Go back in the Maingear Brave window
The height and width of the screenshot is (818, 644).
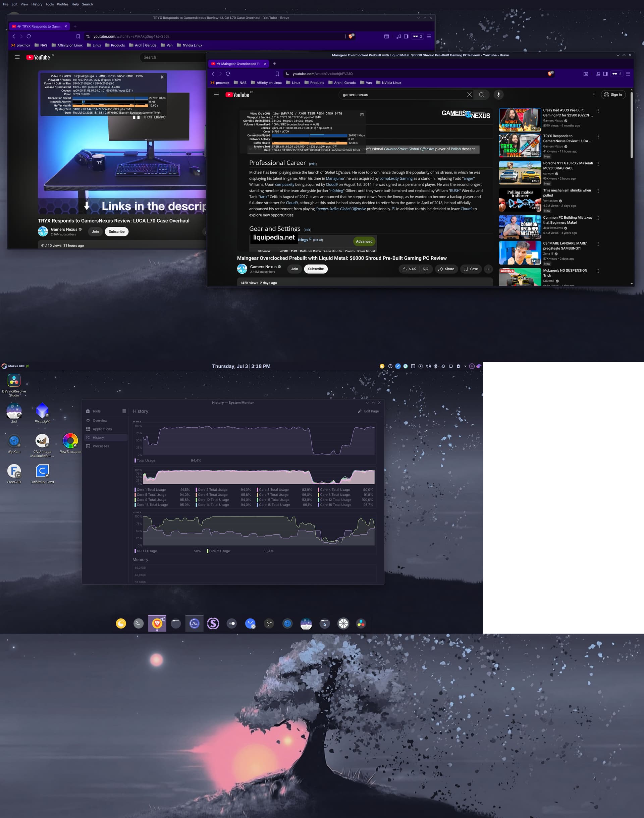click(x=213, y=74)
